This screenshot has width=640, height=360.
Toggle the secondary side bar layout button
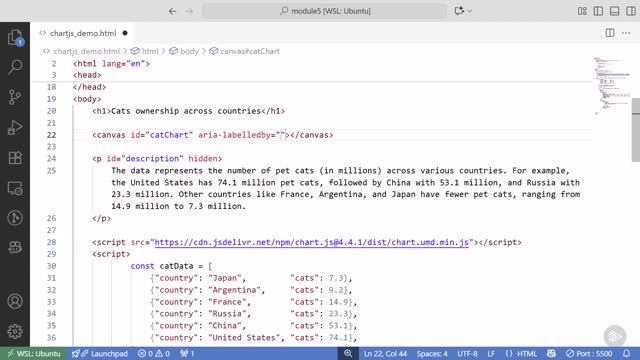[x=631, y=11]
